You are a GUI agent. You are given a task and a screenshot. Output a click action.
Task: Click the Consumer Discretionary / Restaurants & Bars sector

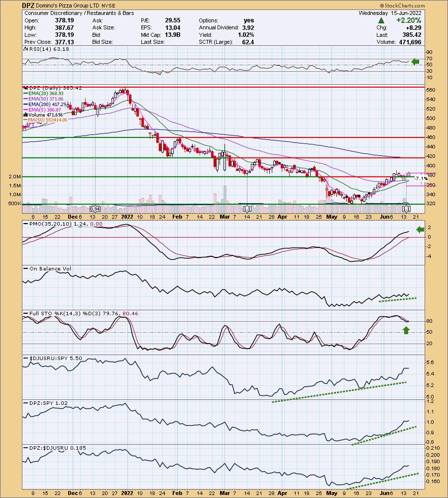coord(79,13)
